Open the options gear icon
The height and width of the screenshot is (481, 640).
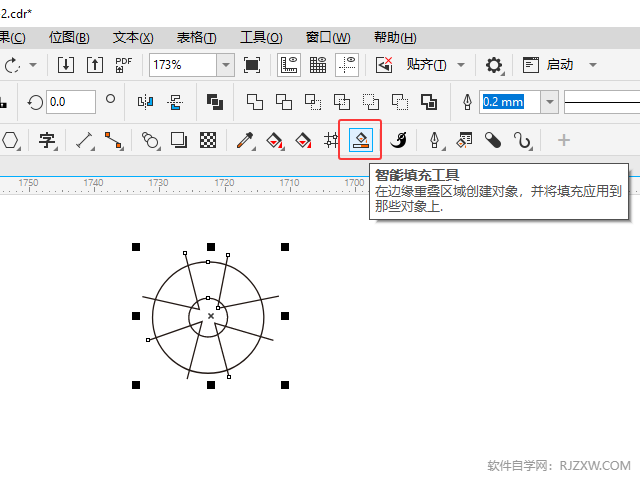pyautogui.click(x=494, y=65)
